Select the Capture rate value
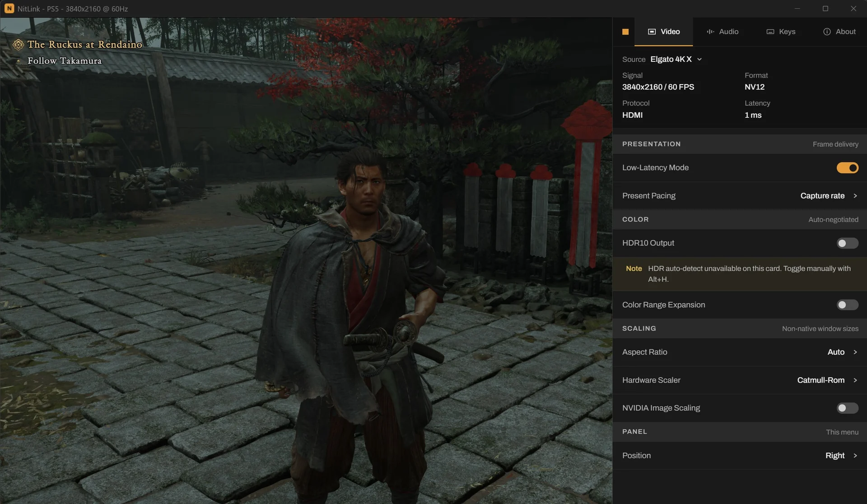Screen dimensions: 867x504 822,196
